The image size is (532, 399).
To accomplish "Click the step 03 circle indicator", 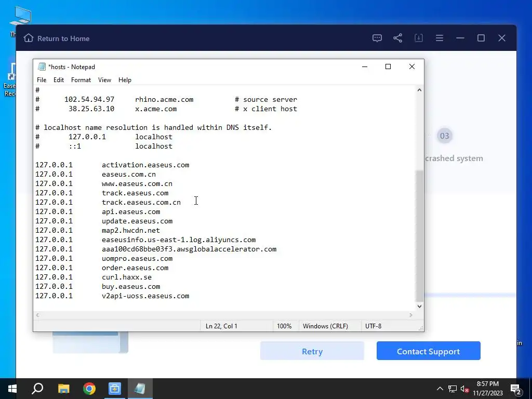I will tap(445, 136).
